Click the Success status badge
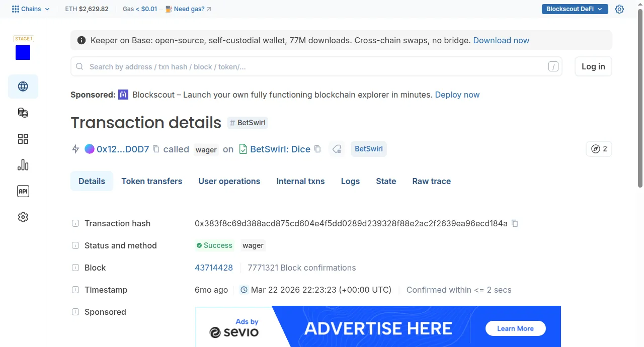 (x=214, y=245)
